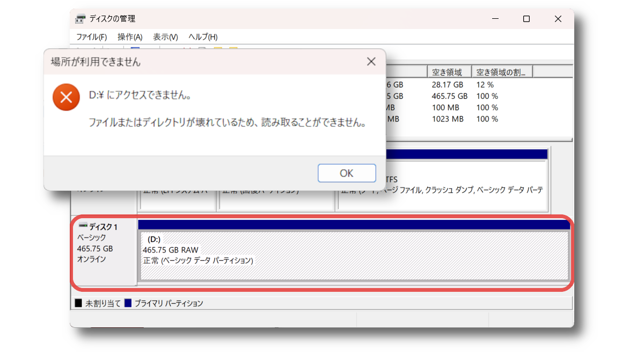The width and height of the screenshot is (644, 352).
Task: Click the black 未割り当て legend swatch
Action: pos(78,304)
